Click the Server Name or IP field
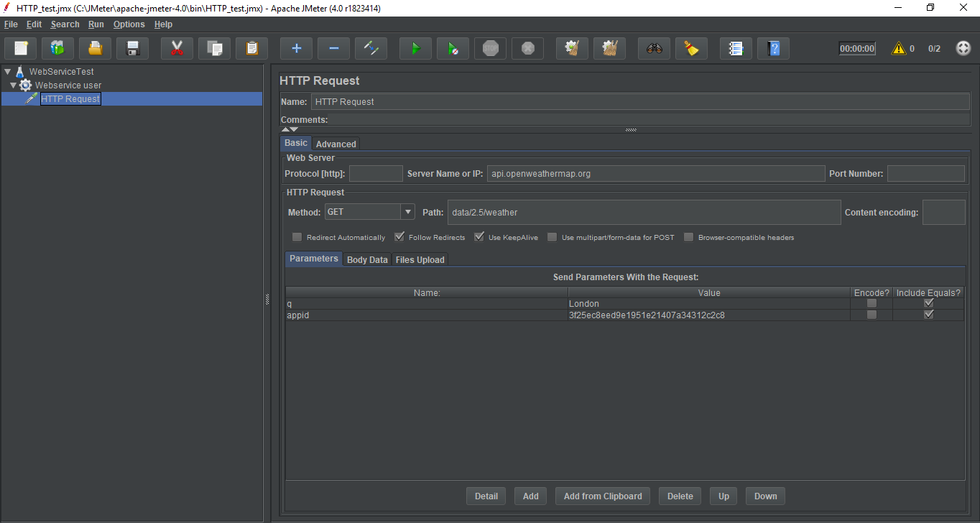This screenshot has width=980, height=523. click(656, 174)
